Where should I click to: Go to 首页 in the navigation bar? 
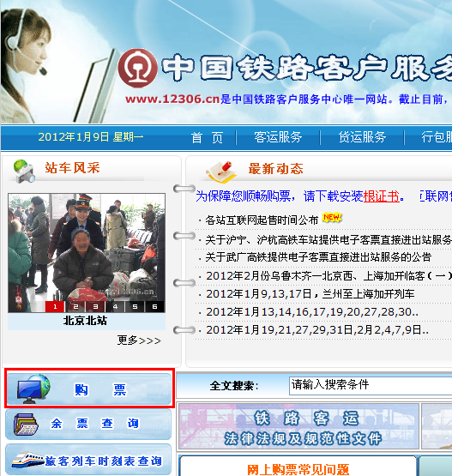(207, 137)
